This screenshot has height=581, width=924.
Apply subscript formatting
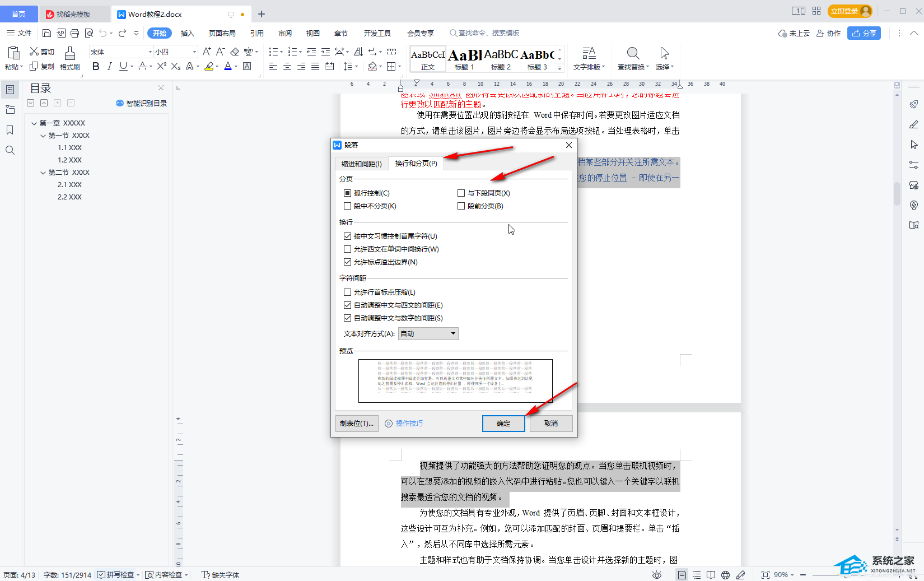[x=175, y=67]
